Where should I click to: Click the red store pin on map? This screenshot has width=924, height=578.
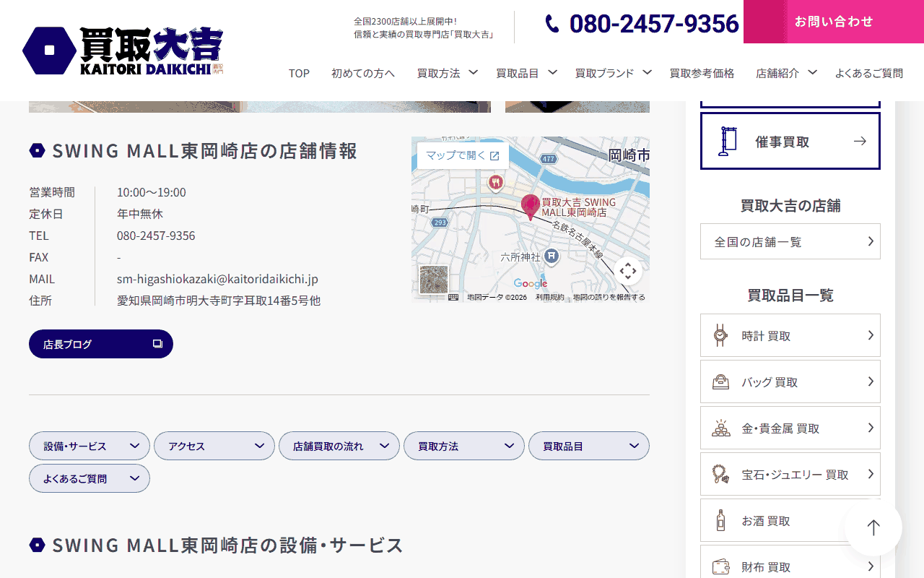pos(531,207)
